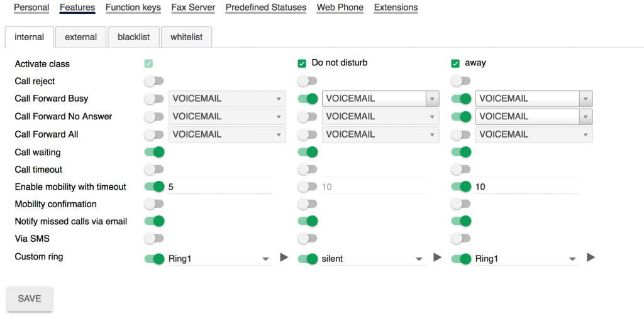This screenshot has width=644, height=319.
Task: Open the external tab
Action: [80, 37]
